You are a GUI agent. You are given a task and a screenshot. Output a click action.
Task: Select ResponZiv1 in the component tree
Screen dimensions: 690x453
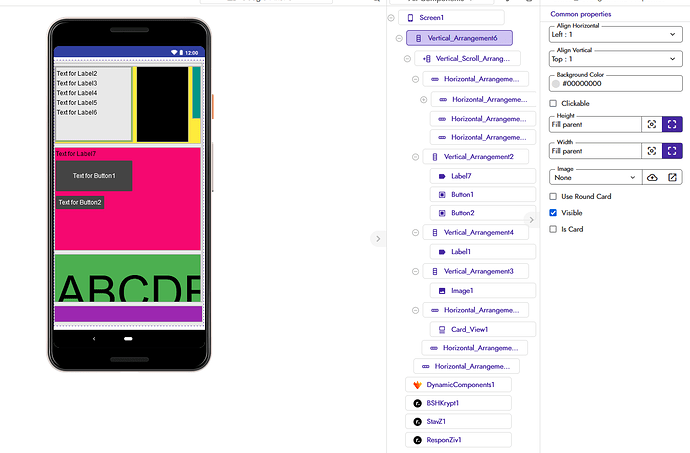pyautogui.click(x=443, y=440)
